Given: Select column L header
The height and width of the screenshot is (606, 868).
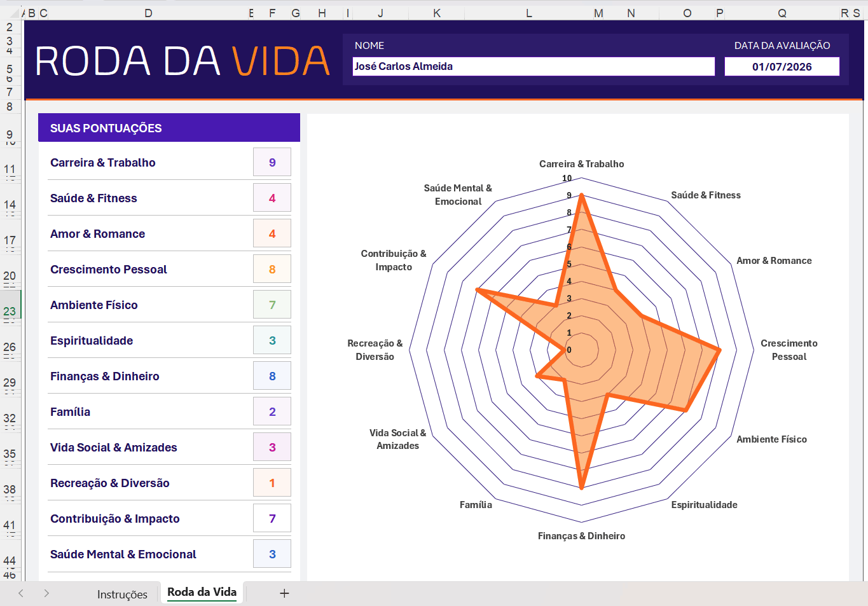Looking at the screenshot, I should click(x=529, y=13).
